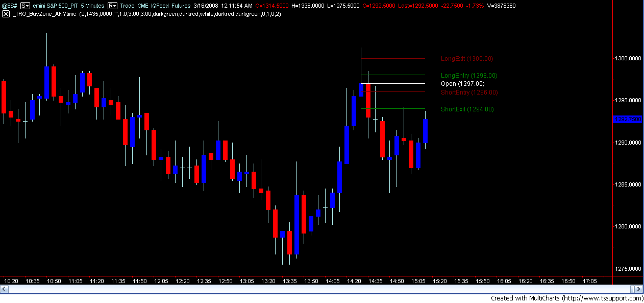Click the horizontal scrollbar track

click(x=321, y=289)
